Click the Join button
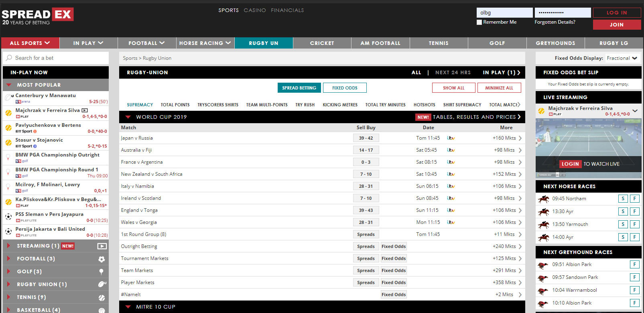This screenshot has height=313, width=644. (x=616, y=24)
